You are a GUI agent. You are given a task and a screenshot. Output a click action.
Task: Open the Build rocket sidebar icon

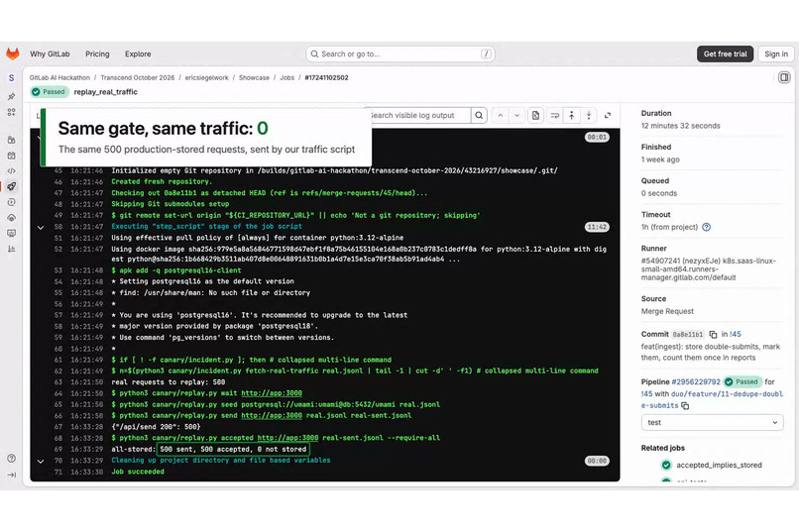[x=11, y=186]
